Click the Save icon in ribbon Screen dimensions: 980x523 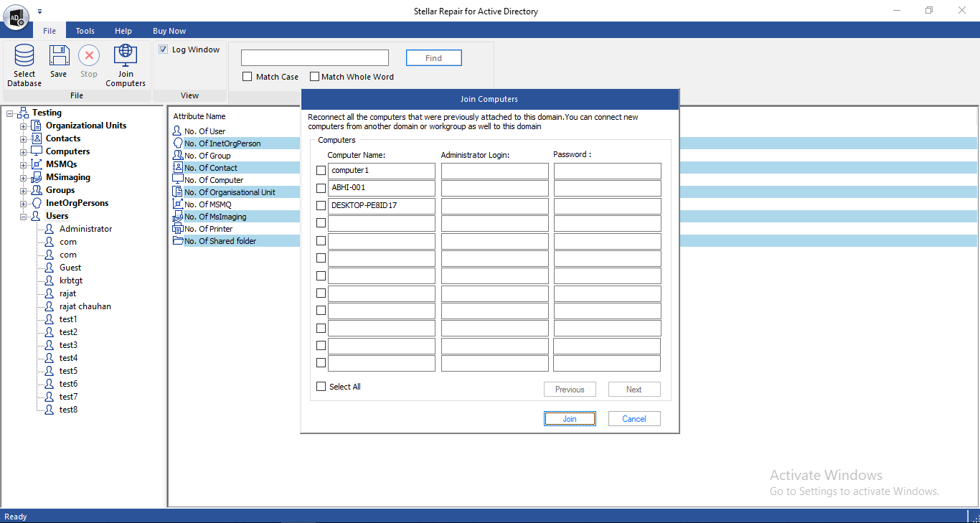[x=59, y=56]
